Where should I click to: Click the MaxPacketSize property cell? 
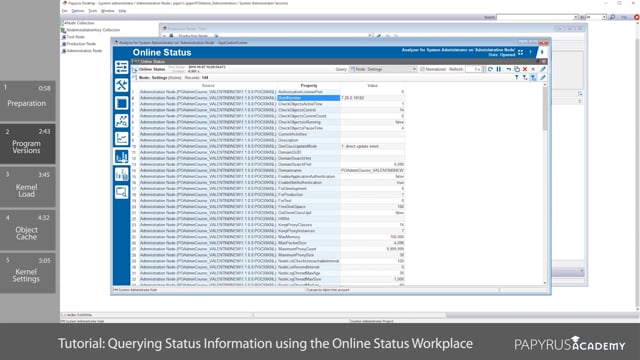click(309, 243)
